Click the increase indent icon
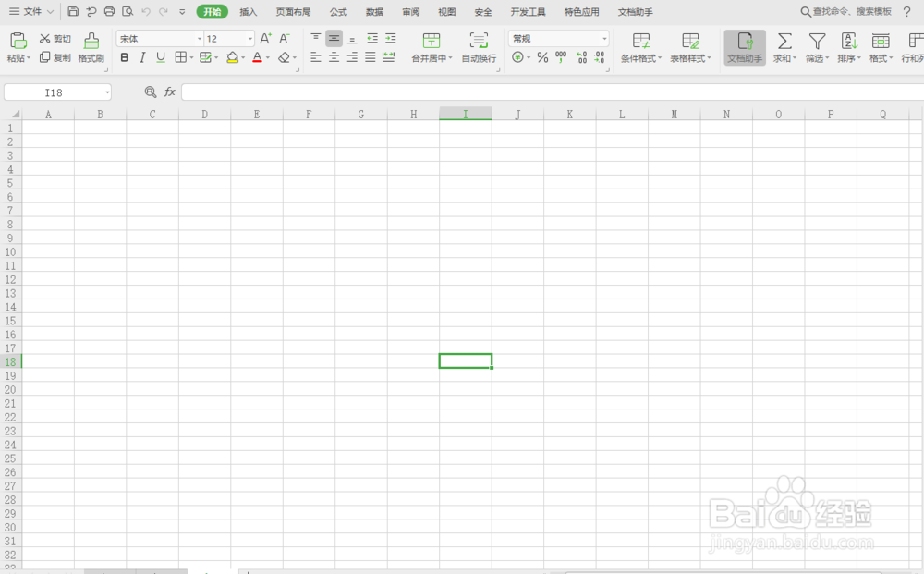Image resolution: width=924 pixels, height=574 pixels. pyautogui.click(x=390, y=38)
